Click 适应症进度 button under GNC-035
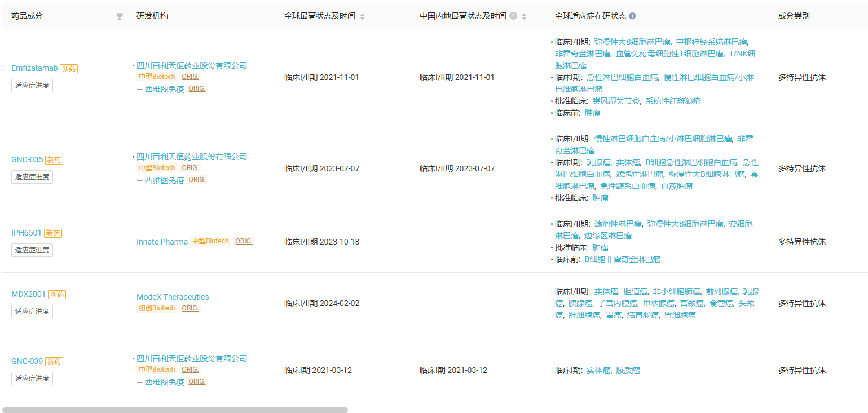 point(32,177)
